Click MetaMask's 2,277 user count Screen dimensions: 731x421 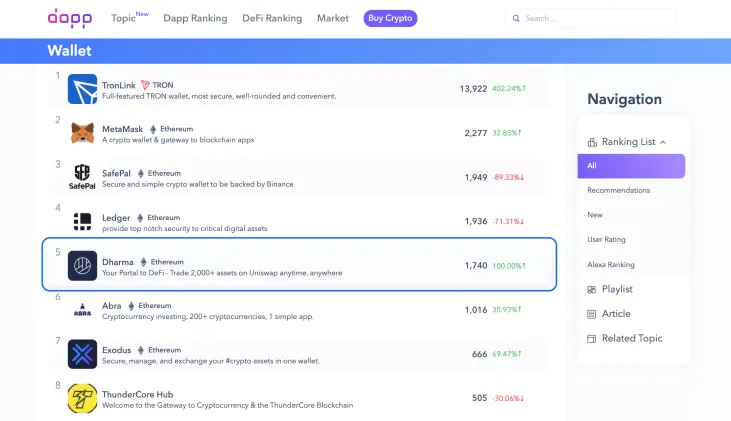point(476,133)
